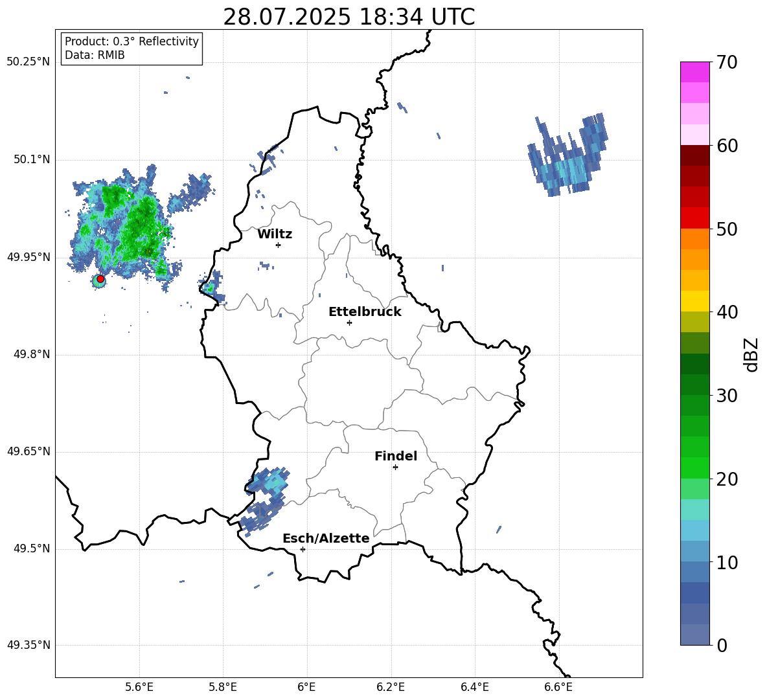Click the red dot marker on the map
This screenshot has width=767, height=700.
tap(100, 279)
